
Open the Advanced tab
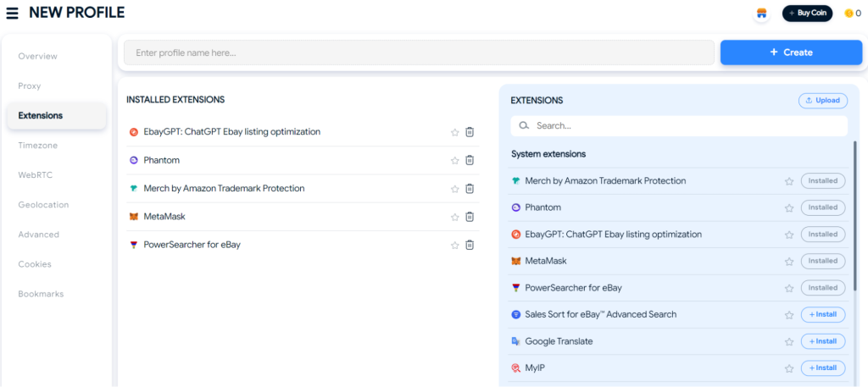click(x=38, y=235)
